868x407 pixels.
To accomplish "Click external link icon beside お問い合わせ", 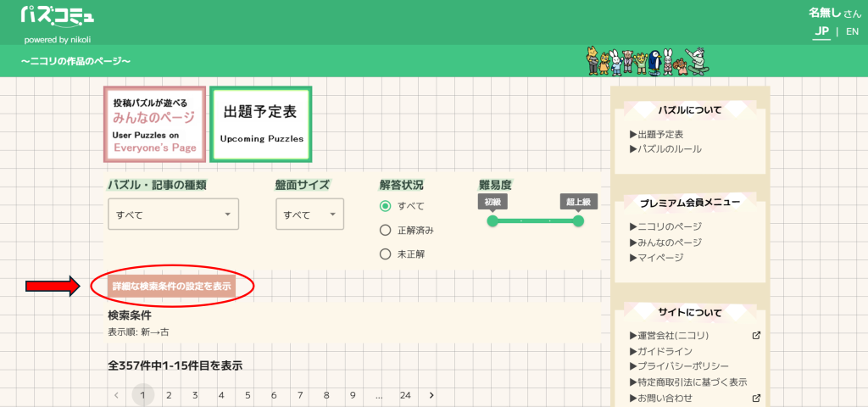I will pos(756,398).
